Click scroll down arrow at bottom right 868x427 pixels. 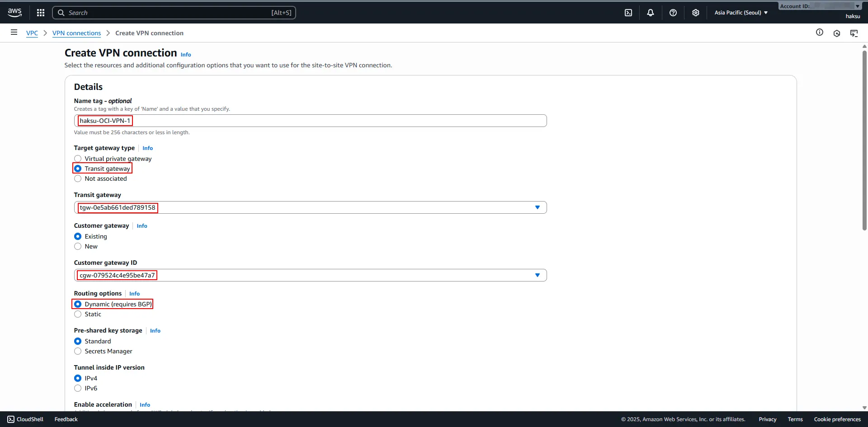point(864,408)
